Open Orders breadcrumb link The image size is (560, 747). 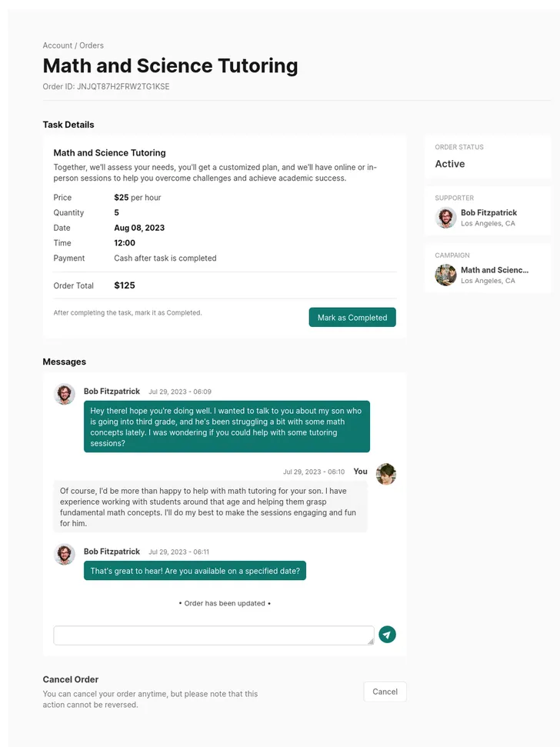coord(92,45)
